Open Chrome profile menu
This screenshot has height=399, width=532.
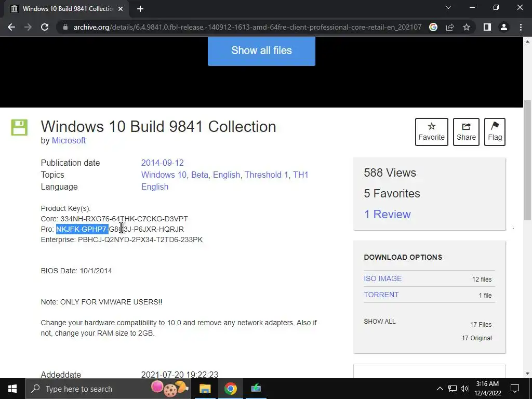pyautogui.click(x=504, y=27)
